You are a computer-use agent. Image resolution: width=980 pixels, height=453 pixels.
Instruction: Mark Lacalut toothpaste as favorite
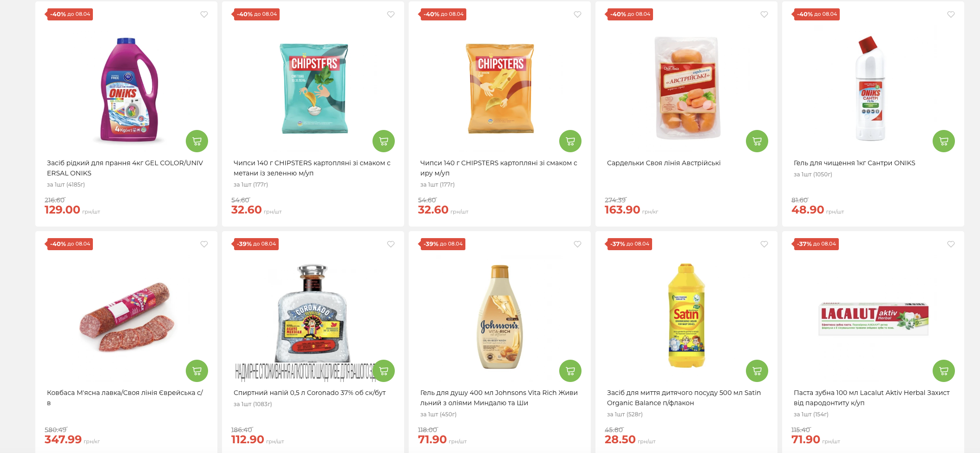click(x=951, y=244)
